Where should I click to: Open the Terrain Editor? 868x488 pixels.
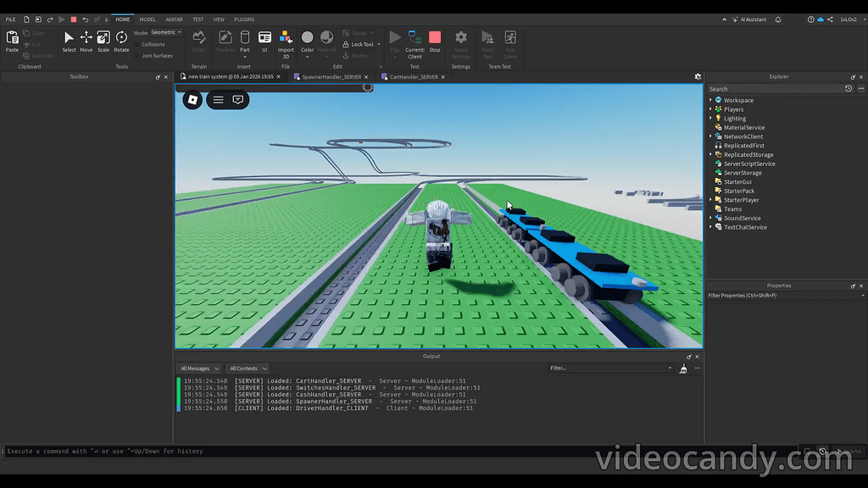pyautogui.click(x=198, y=37)
